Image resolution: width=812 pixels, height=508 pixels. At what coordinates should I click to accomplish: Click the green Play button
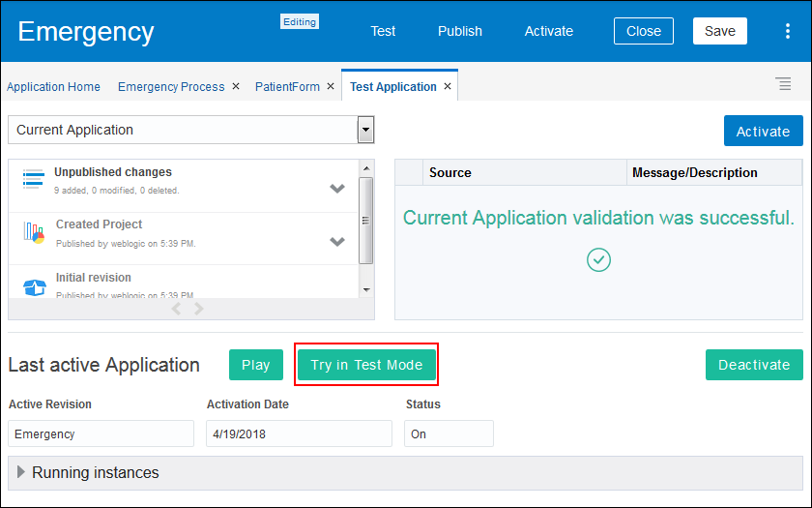coord(256,365)
